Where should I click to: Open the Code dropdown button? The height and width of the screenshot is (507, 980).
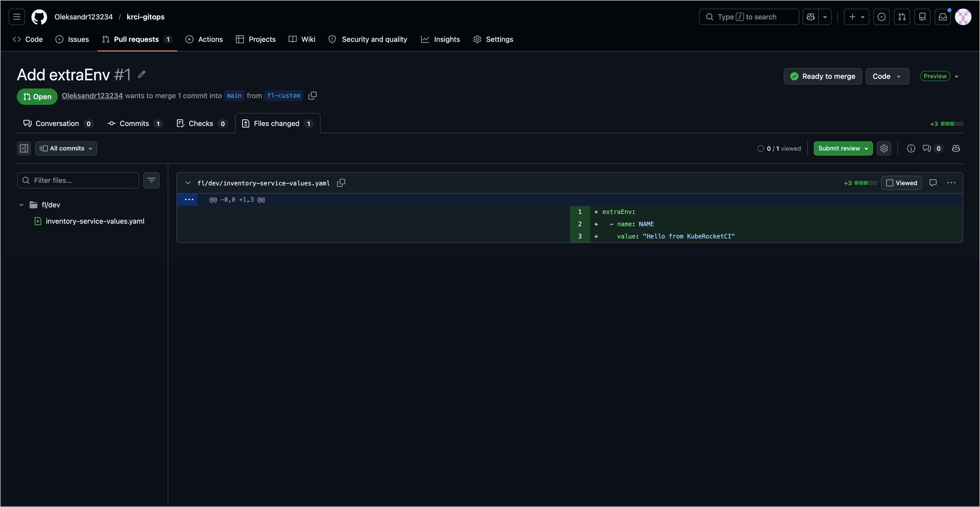click(887, 76)
